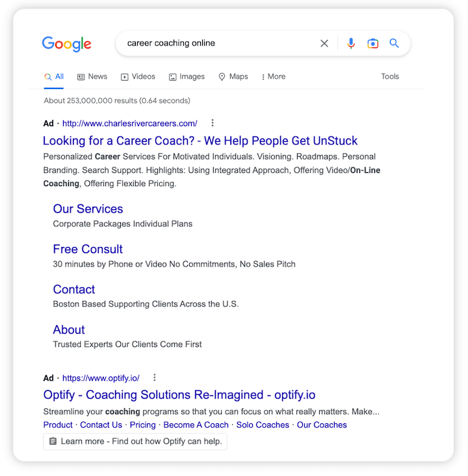Open the Our Services sitelink
The image size is (468, 476).
click(88, 209)
